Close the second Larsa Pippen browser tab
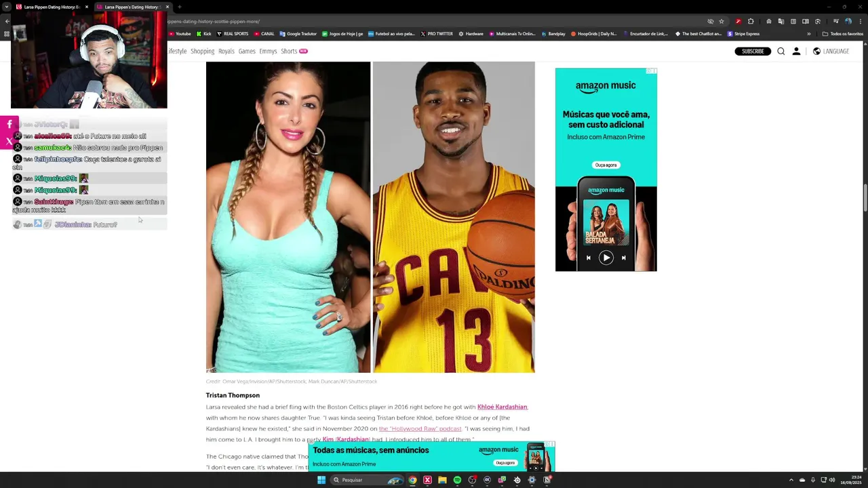 click(167, 7)
